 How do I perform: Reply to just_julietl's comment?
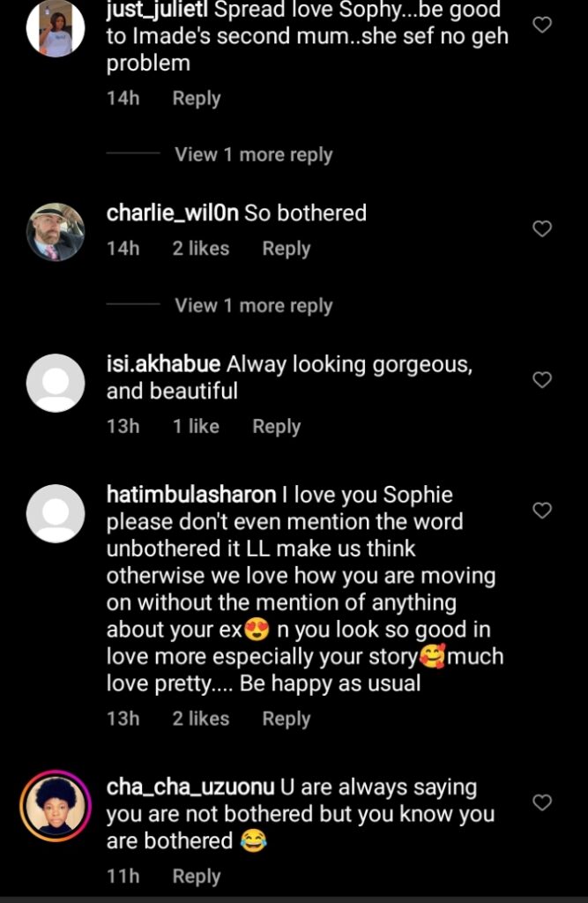pyautogui.click(x=196, y=98)
